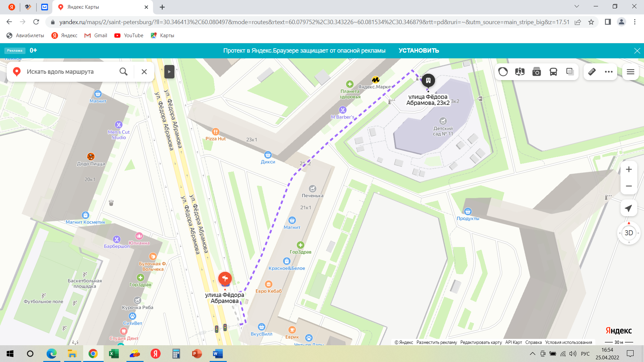Select the Men's Cut Studio marker
The width and height of the screenshot is (644, 362).
coord(118,125)
